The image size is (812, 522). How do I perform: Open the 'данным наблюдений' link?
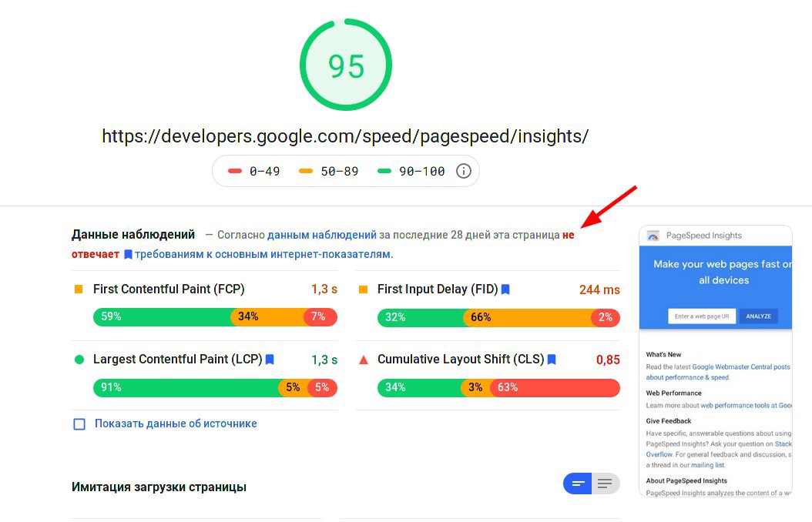coord(321,235)
